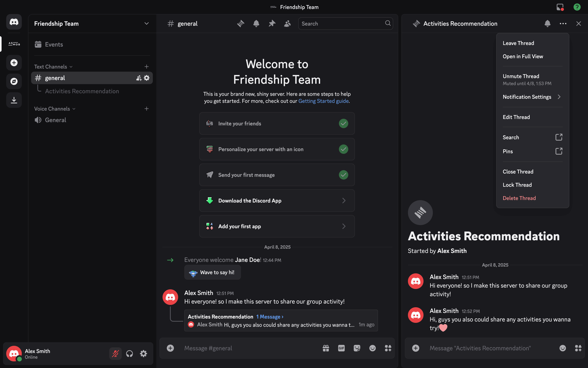Open the Add your first app step
This screenshot has width=588, height=368.
click(x=277, y=226)
